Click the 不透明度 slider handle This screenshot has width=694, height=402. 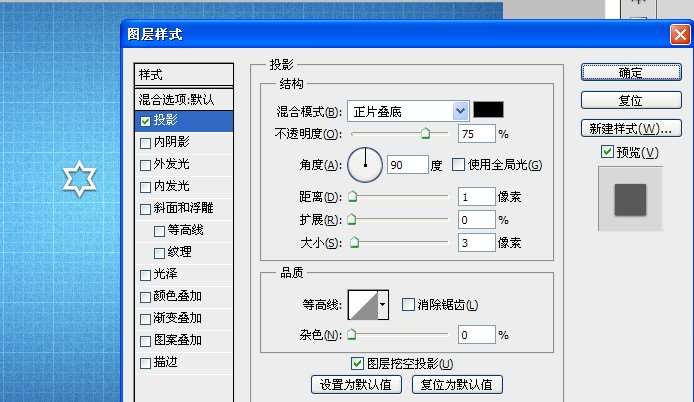click(425, 133)
